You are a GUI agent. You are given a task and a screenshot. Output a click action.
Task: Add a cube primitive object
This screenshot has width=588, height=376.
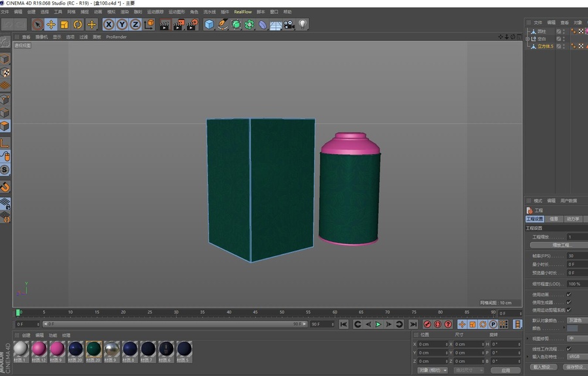tap(209, 25)
